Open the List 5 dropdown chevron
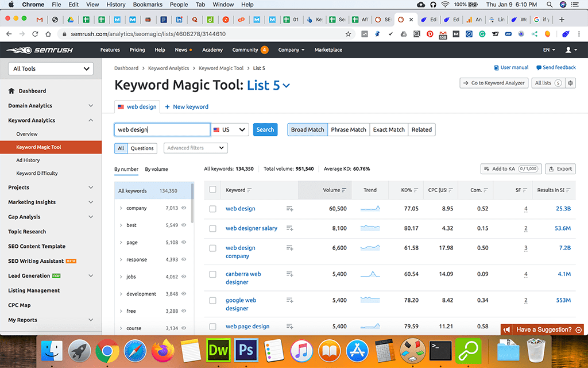The height and width of the screenshot is (368, 588). (x=287, y=86)
